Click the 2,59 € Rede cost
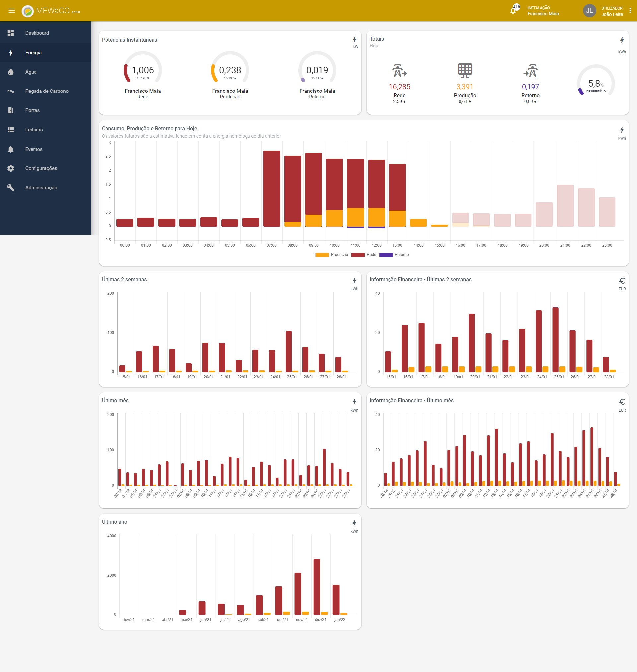The image size is (637, 672). 400,101
